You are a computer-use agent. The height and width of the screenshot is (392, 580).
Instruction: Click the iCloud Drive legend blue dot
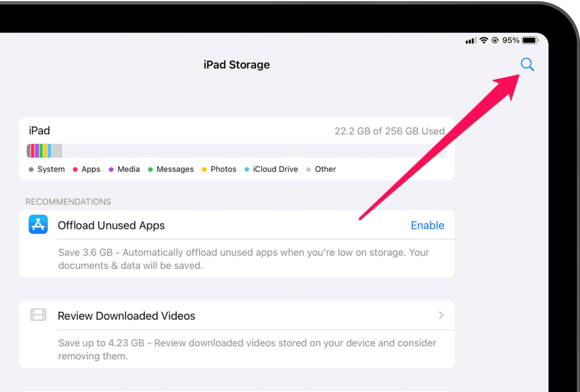(x=247, y=169)
